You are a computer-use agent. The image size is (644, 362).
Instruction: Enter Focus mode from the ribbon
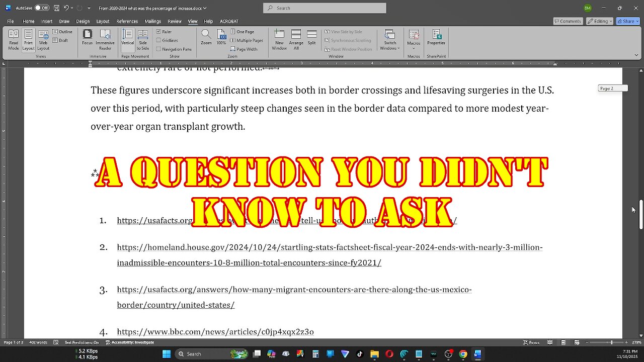[x=87, y=38]
